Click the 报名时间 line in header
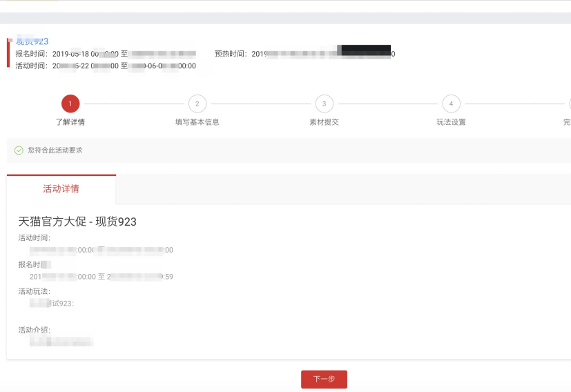This screenshot has height=392, width=571. coord(105,54)
